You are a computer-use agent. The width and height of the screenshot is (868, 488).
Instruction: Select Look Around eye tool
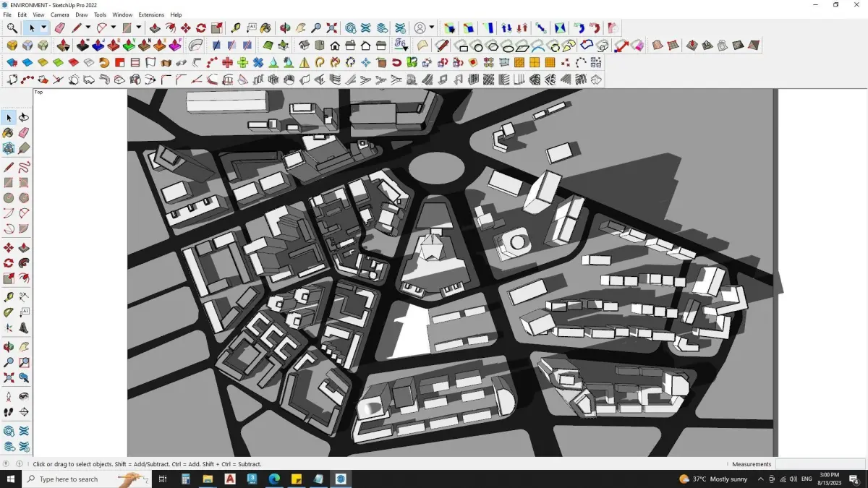pos(24,396)
